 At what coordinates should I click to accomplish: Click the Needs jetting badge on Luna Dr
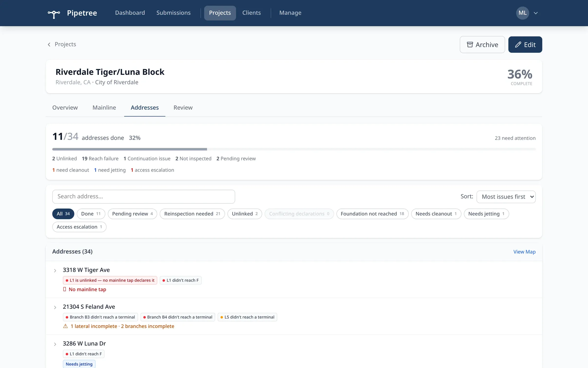pyautogui.click(x=79, y=364)
